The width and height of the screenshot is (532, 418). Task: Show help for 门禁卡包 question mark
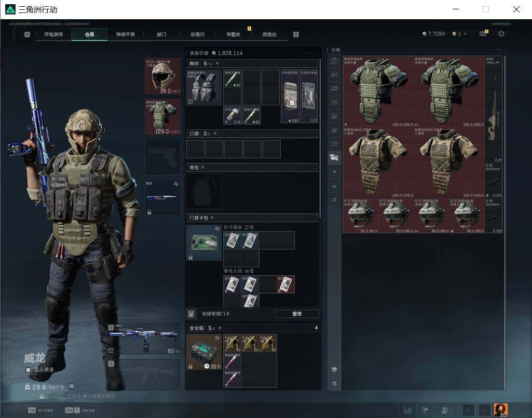pyautogui.click(x=212, y=218)
